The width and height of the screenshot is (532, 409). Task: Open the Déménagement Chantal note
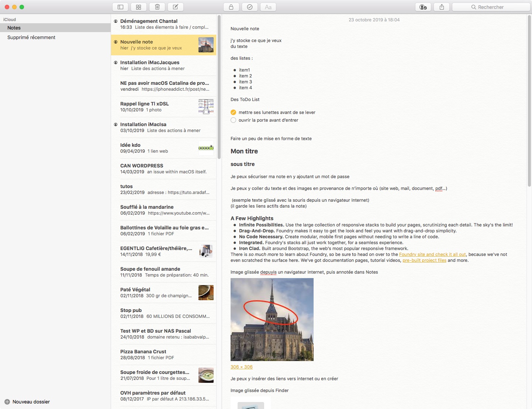tap(164, 24)
